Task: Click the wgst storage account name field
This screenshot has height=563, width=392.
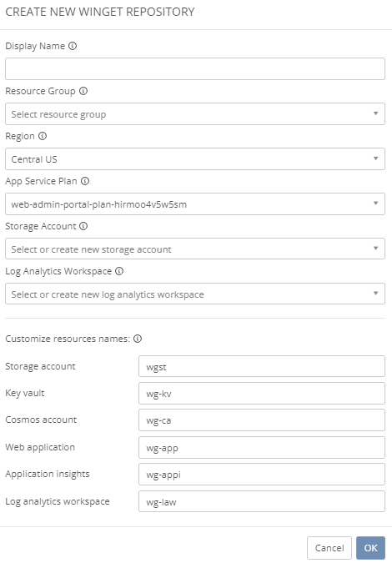Action: point(262,366)
